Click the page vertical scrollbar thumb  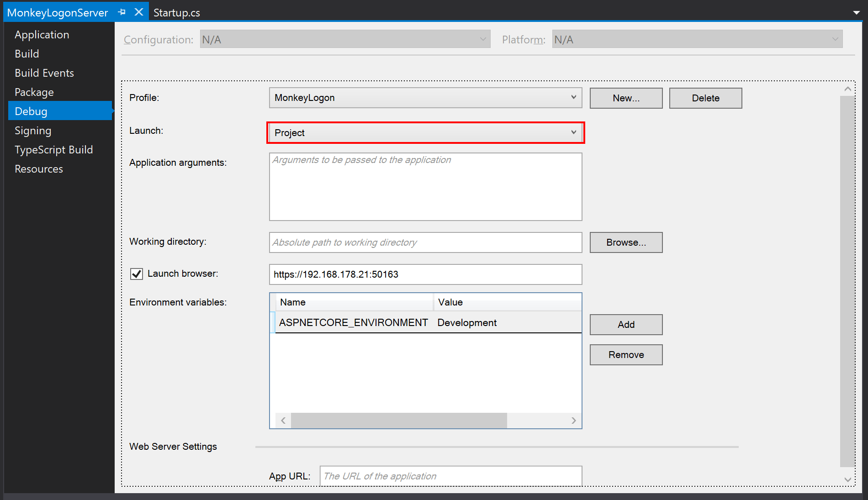point(847,282)
